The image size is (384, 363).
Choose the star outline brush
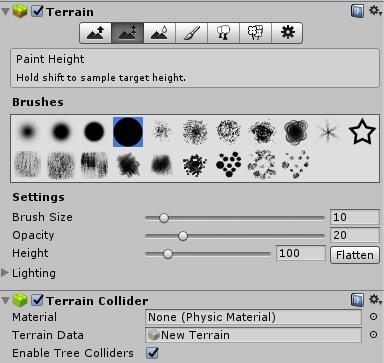362,132
